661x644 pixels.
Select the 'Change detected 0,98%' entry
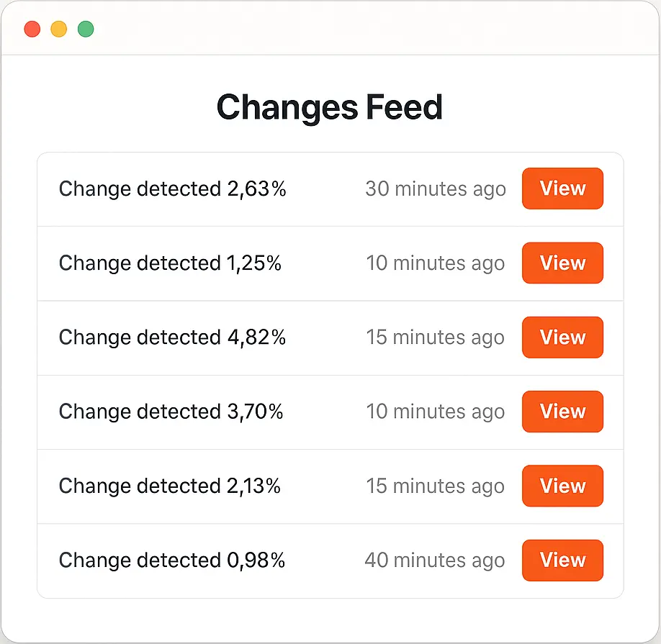click(171, 560)
